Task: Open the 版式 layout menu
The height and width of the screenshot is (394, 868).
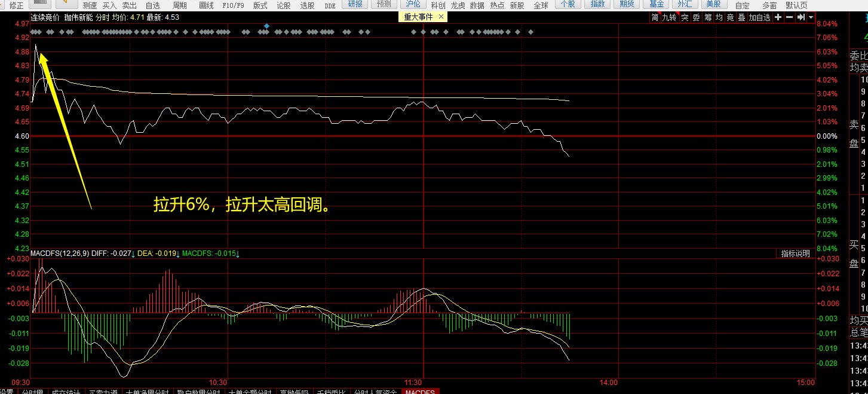Action: coord(260,5)
